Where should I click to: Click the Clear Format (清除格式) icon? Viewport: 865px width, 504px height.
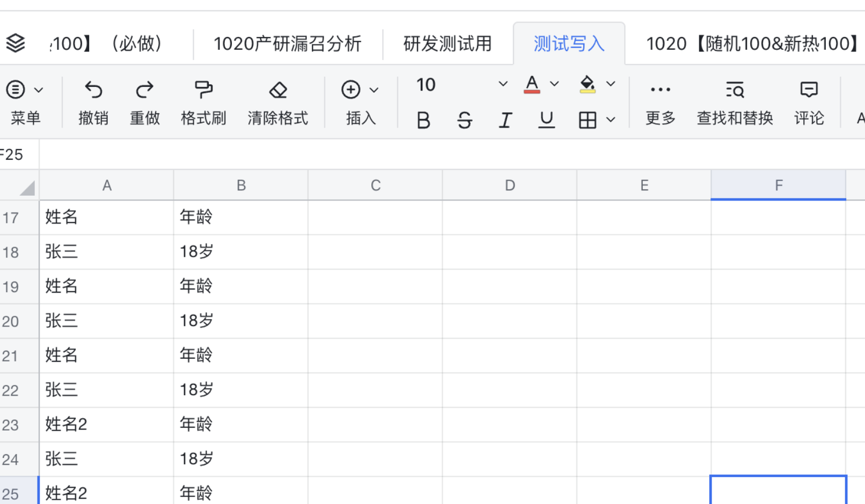click(x=278, y=90)
